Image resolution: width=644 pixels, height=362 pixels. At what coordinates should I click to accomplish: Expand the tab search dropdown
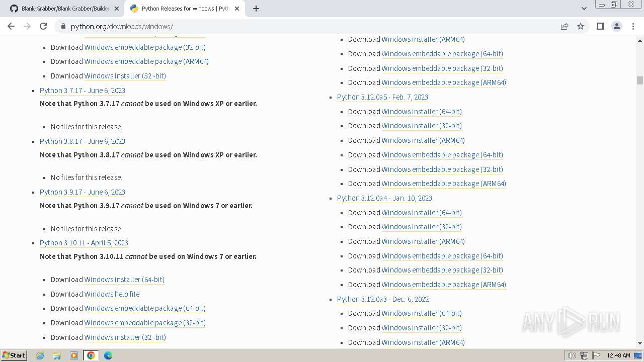tap(584, 9)
